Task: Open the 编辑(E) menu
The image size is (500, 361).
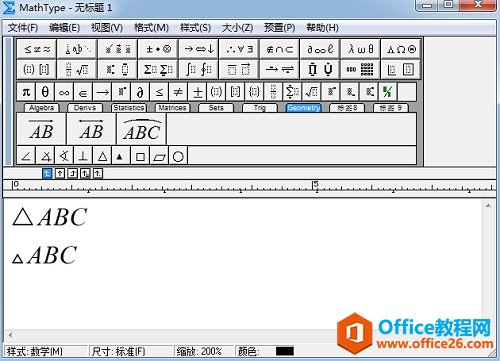Action: 64,28
